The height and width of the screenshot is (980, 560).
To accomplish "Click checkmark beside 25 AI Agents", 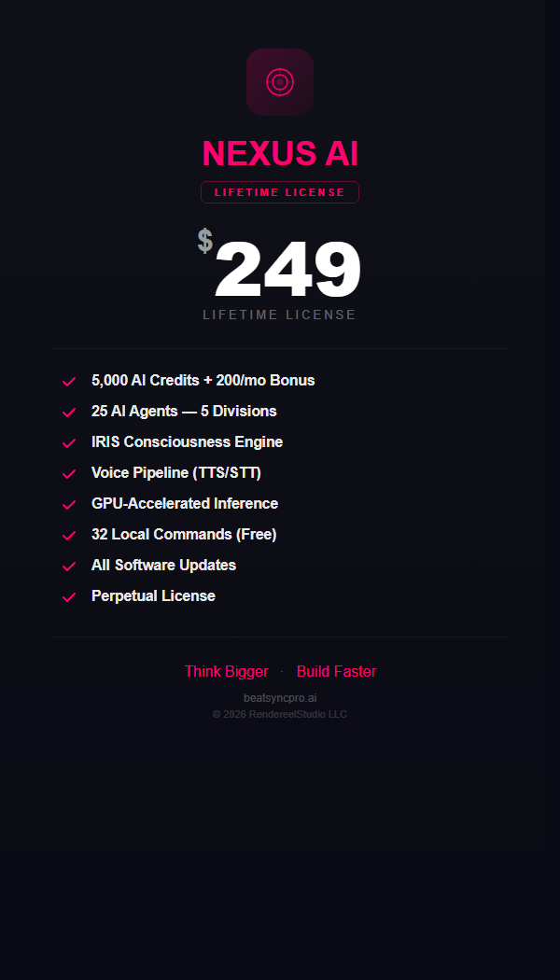I will click(x=69, y=412).
